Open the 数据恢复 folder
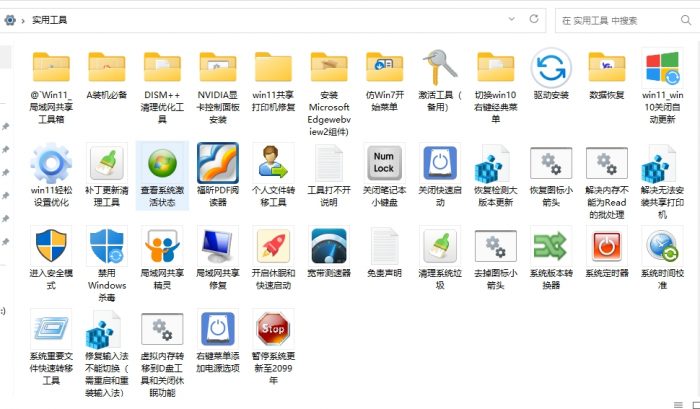This screenshot has height=409, width=700. (607, 67)
